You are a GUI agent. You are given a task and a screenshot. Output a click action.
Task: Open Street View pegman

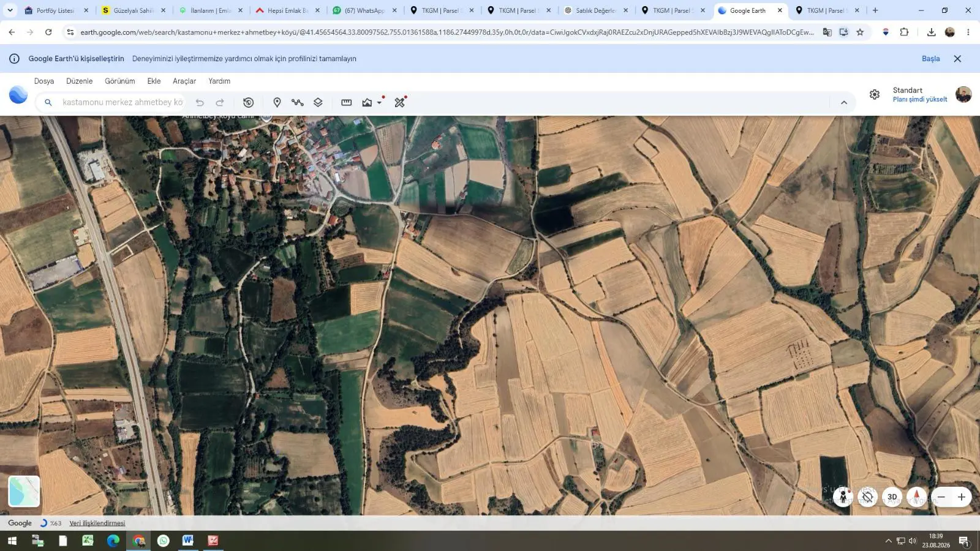(843, 497)
